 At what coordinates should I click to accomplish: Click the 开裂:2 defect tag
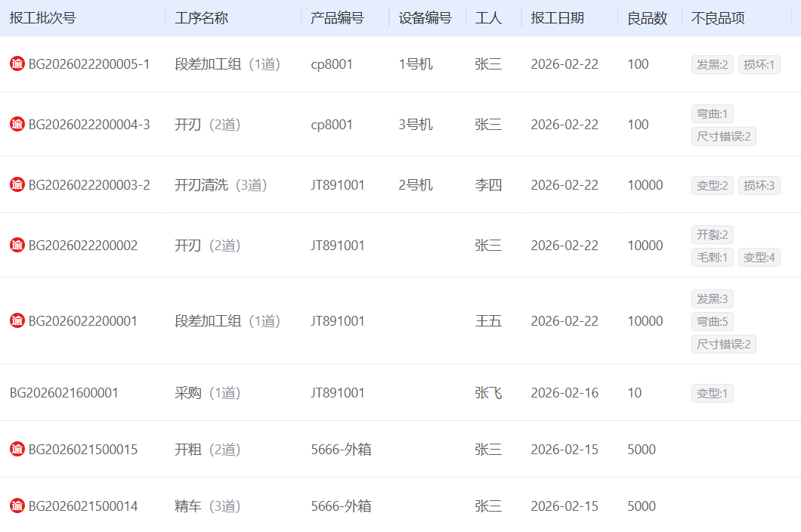(x=712, y=235)
